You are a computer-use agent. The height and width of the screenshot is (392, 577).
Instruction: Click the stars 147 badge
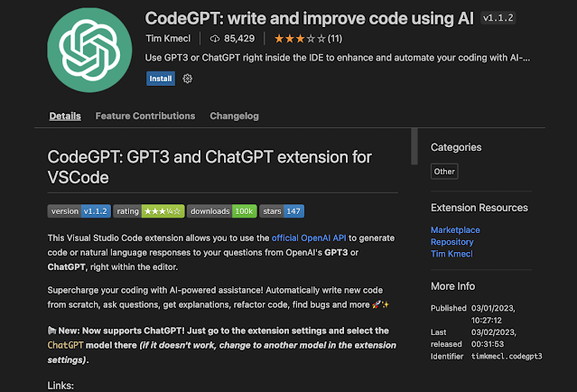(x=282, y=211)
